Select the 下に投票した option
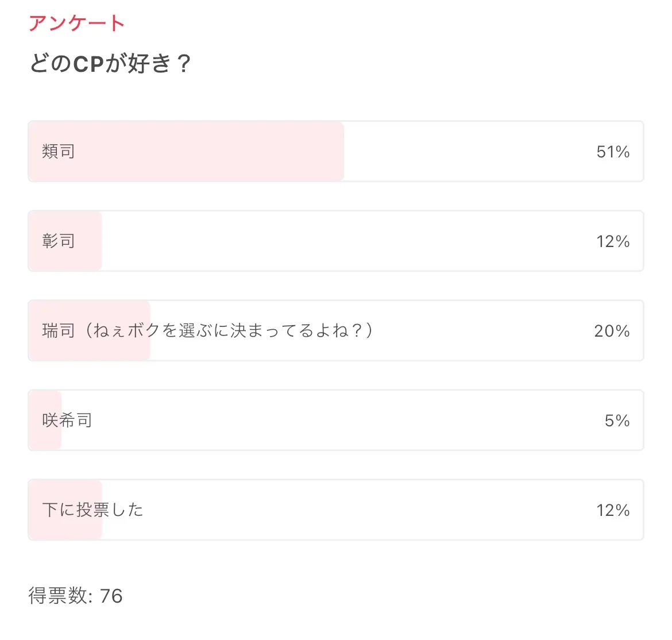This screenshot has height=640, width=672. pos(92,510)
